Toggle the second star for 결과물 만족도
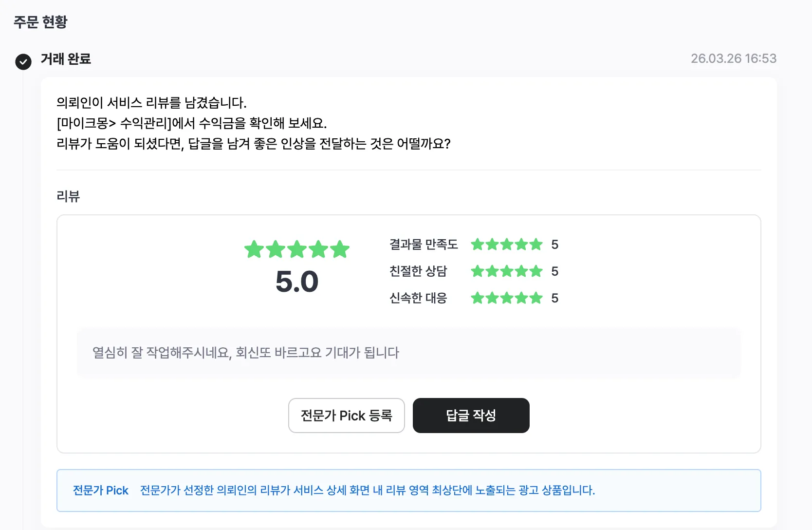 point(492,245)
